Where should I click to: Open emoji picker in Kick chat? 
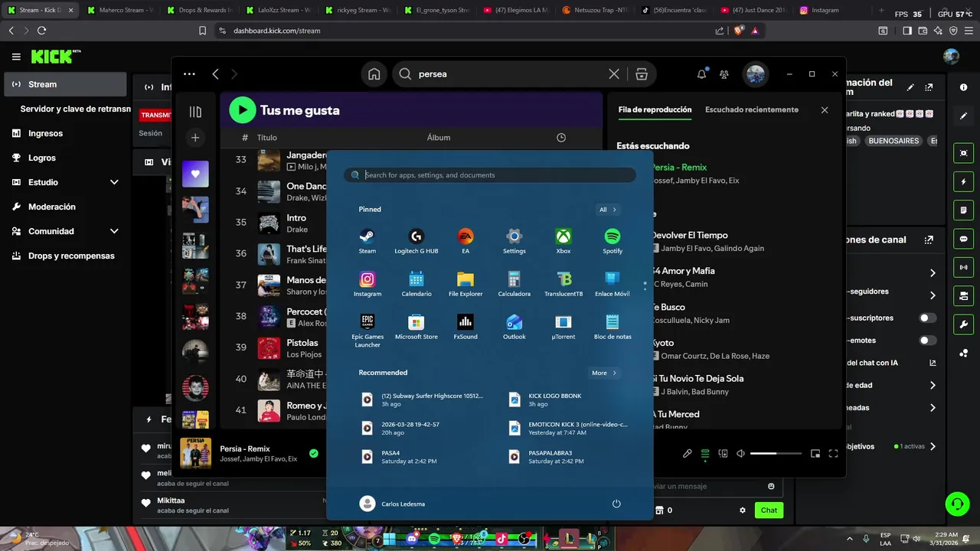(x=771, y=486)
